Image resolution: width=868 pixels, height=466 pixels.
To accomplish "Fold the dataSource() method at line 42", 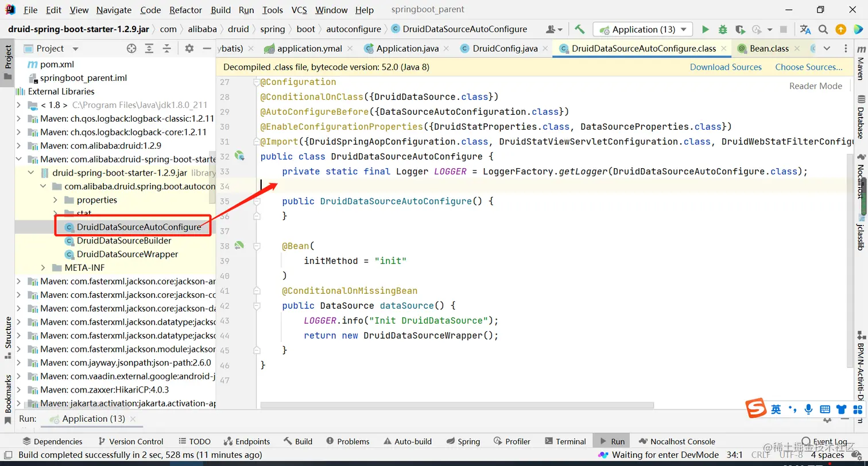I will point(257,305).
